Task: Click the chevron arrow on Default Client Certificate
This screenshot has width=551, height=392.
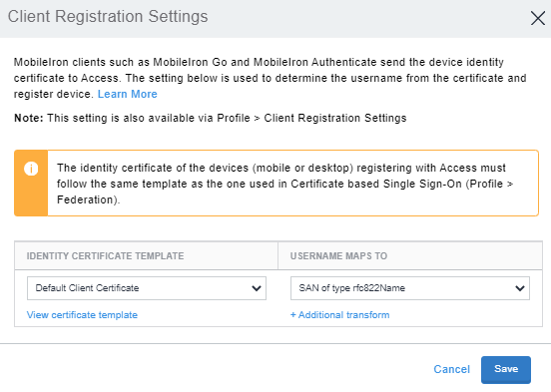Action: [257, 288]
